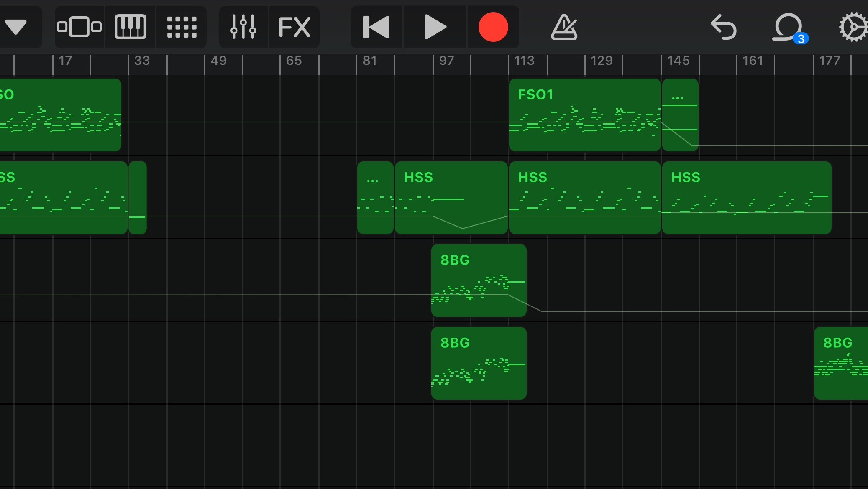Viewport: 868px width, 489px height.
Task: Open the Loop Browser with badge
Action: (x=789, y=27)
